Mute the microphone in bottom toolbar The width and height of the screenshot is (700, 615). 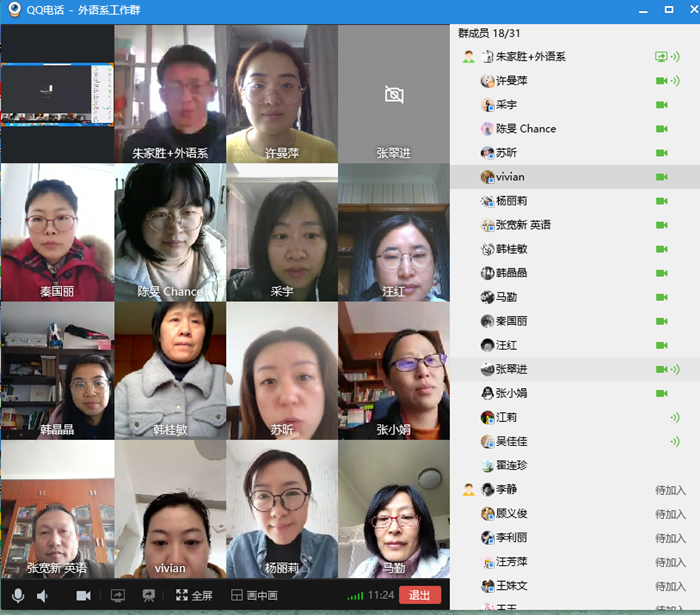(18, 595)
